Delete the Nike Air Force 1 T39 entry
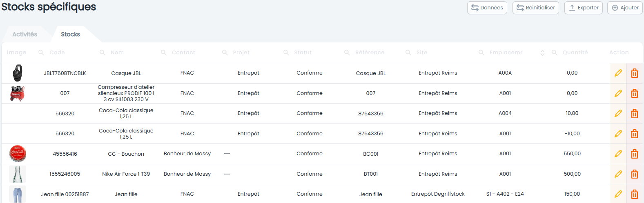644x203 pixels. click(635, 174)
